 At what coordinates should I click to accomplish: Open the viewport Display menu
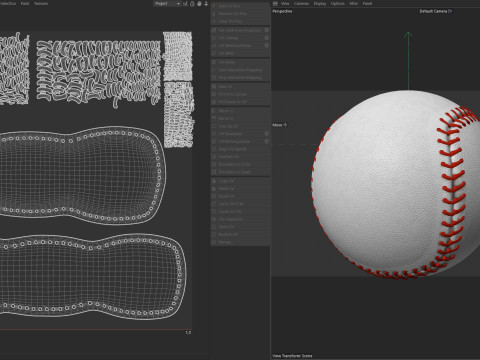click(320, 3)
